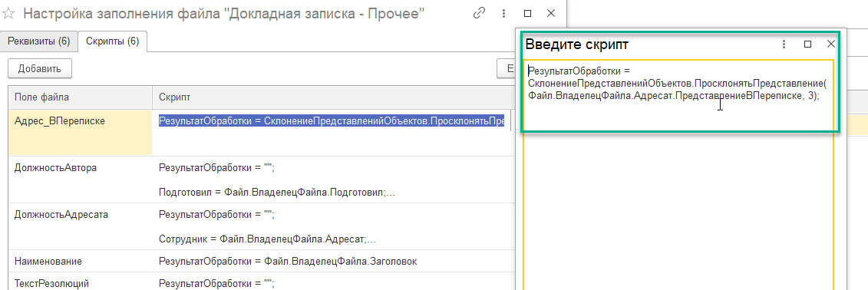Maximize the Настройка заполнения файла window
This screenshot has width=868, height=290.
coord(527,14)
